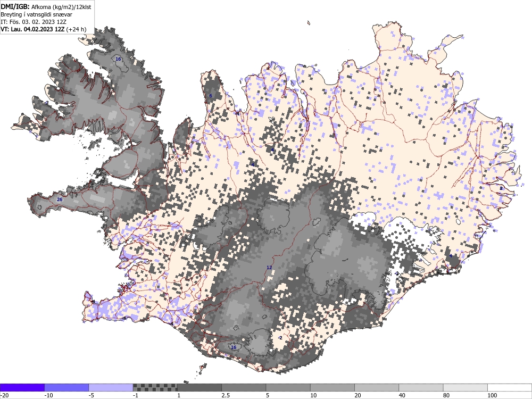The width and height of the screenshot is (532, 399).
Task: Click the '40' legend scale label
Action: click(402, 395)
